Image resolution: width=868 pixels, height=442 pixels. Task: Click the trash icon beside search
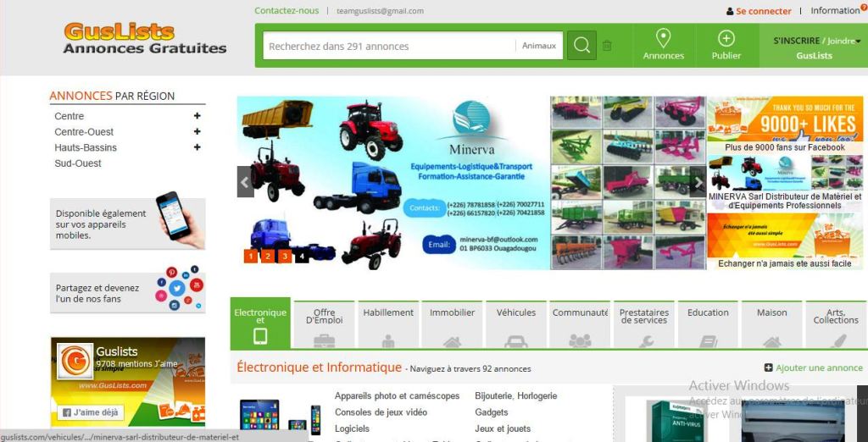607,46
